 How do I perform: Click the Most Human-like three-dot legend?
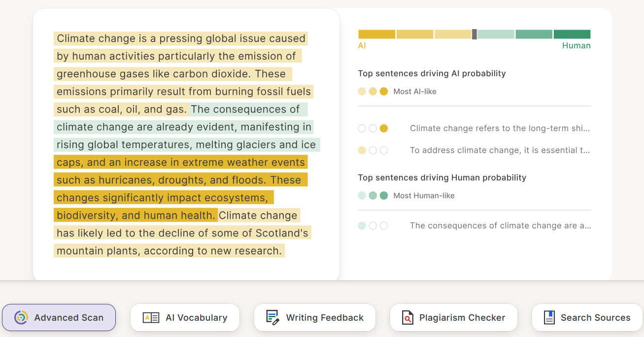(373, 195)
